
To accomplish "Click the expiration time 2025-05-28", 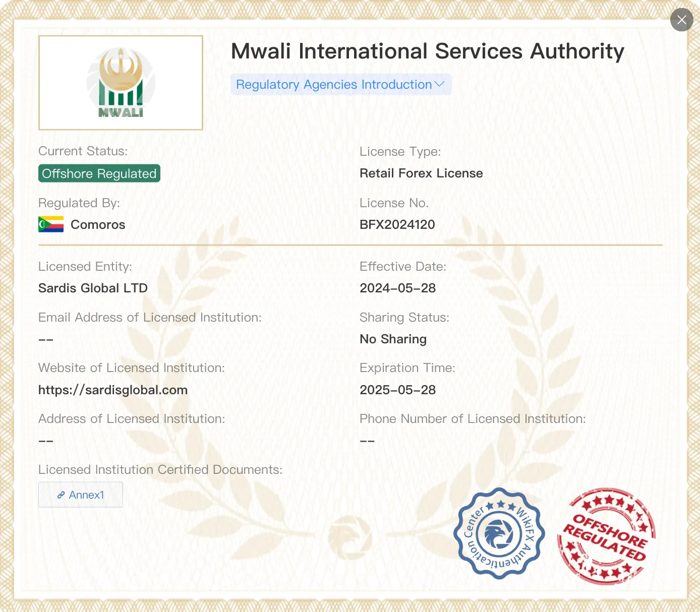I will (x=398, y=390).
